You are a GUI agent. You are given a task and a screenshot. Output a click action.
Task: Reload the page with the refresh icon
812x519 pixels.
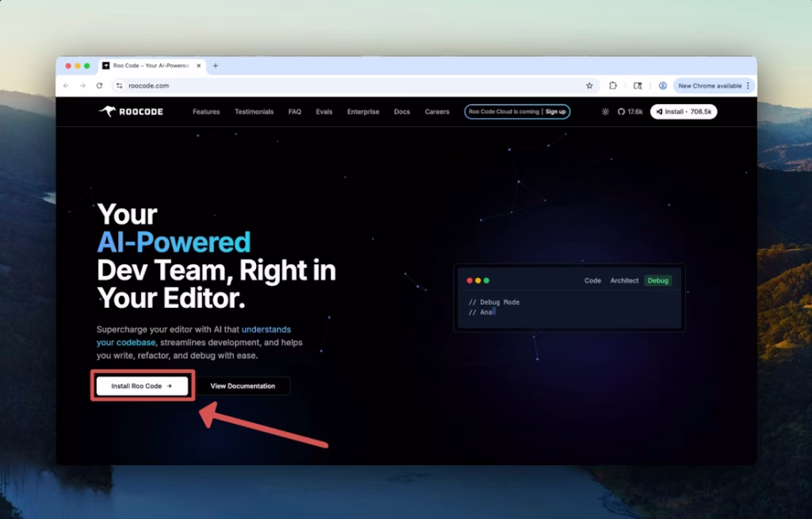pos(98,85)
